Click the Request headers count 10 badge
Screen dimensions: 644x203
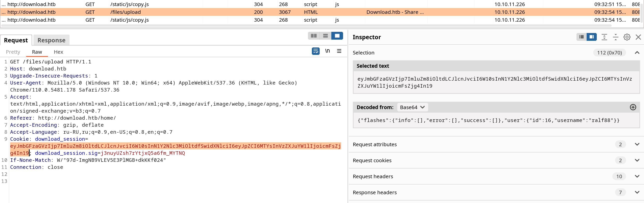[619, 176]
